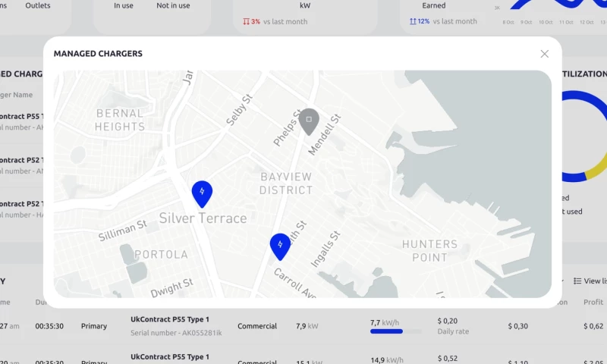Close the Managed Chargers map dialog
The image size is (607, 364).
click(544, 54)
